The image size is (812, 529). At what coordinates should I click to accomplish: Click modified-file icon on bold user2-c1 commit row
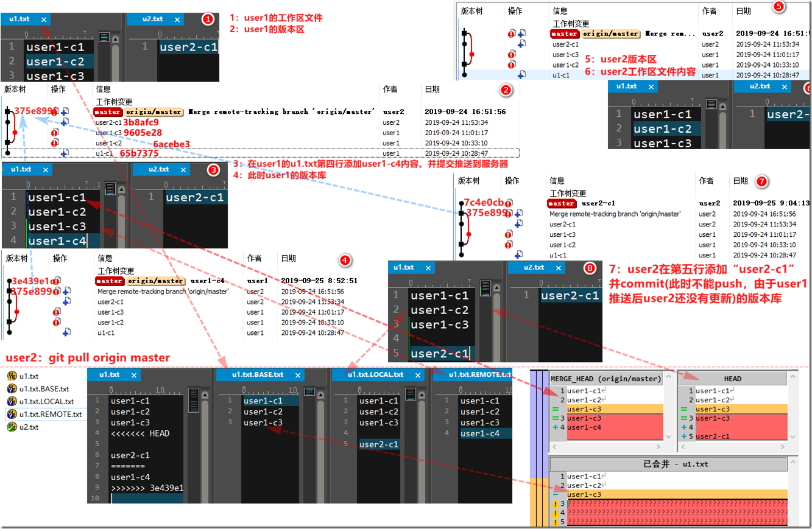[x=509, y=203]
